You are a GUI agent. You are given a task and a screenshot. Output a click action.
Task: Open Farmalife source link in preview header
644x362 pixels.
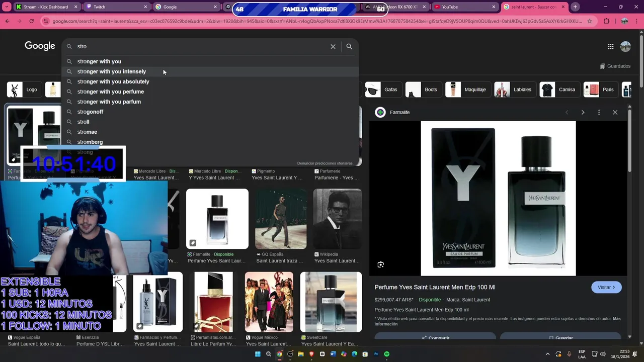[393, 112]
